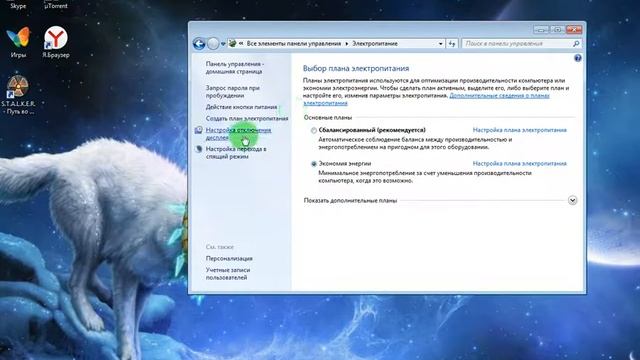Viewport: 640px width, 360px height.
Task: Launch the S.T.A.L.K.E.R. game shortcut
Action: pos(18,95)
